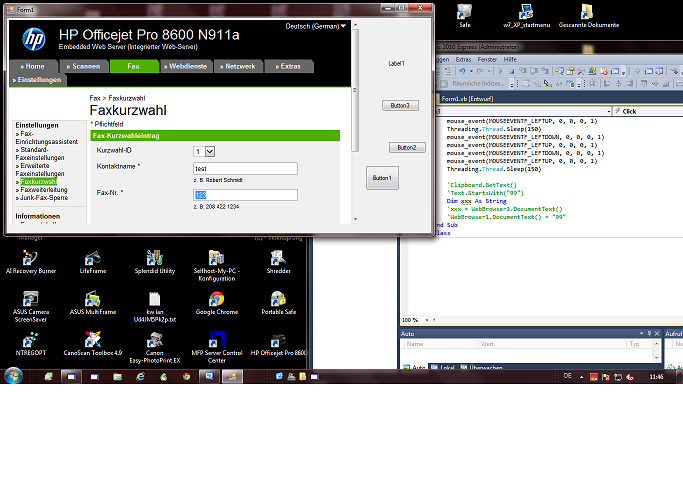The image size is (683, 490).
Task: Open the Auto panel window-position dropdown
Action: point(641,334)
